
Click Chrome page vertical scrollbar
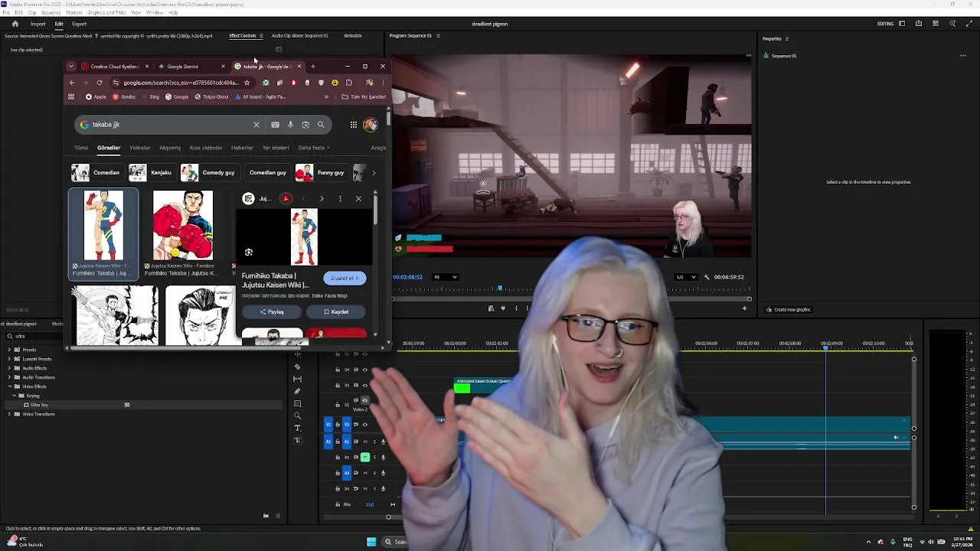coord(388,119)
